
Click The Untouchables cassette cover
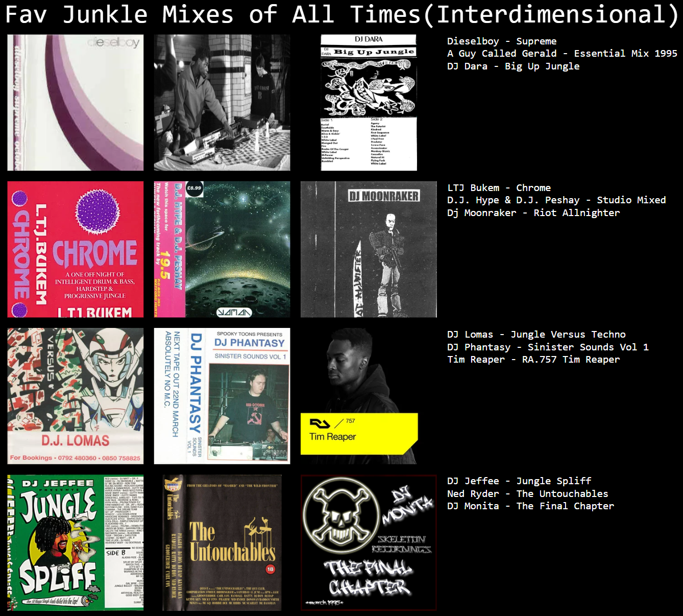click(222, 542)
